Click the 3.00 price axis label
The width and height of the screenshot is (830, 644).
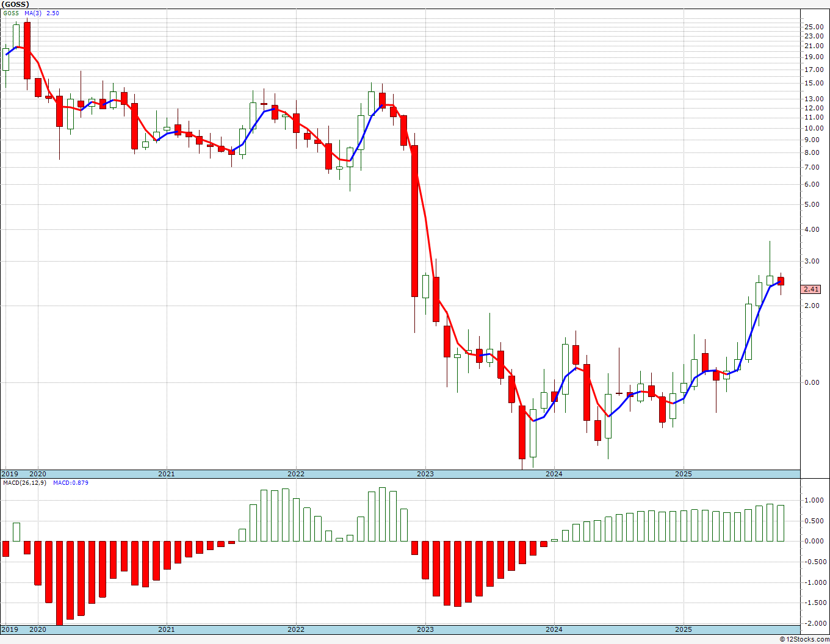[x=812, y=261]
